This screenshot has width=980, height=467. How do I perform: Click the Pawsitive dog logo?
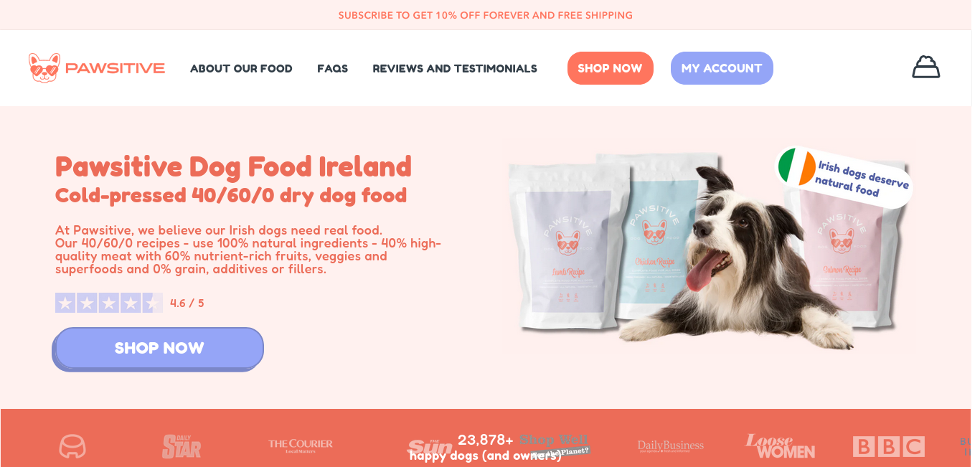tap(97, 68)
